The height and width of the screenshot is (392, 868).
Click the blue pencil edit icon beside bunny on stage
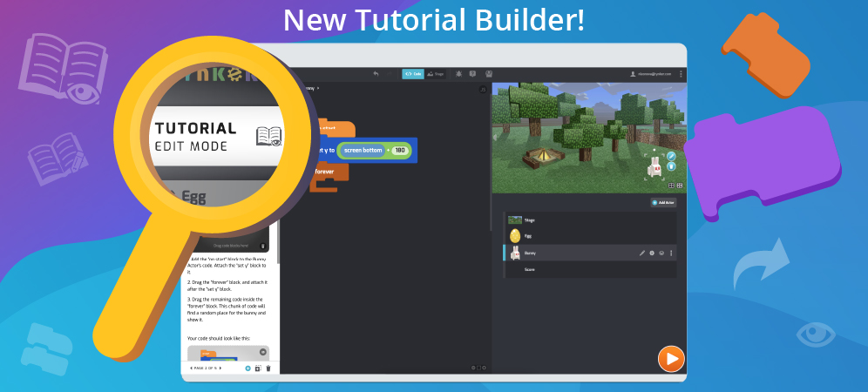[671, 156]
